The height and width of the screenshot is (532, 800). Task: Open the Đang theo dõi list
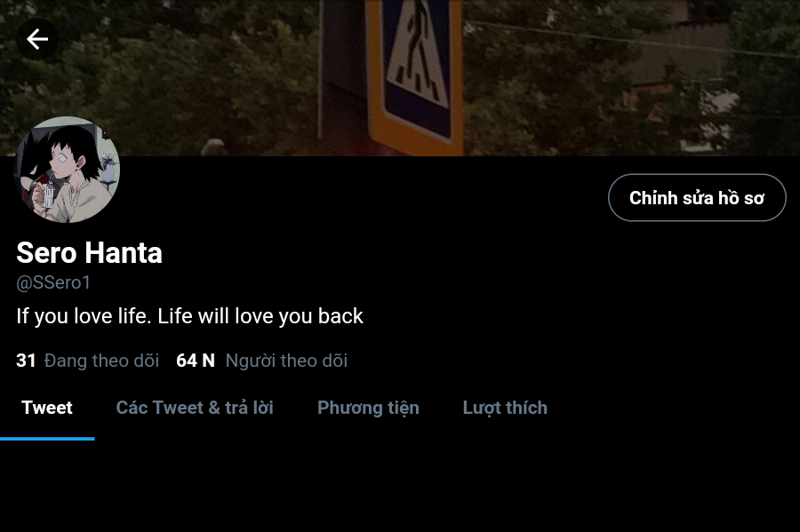(101, 361)
